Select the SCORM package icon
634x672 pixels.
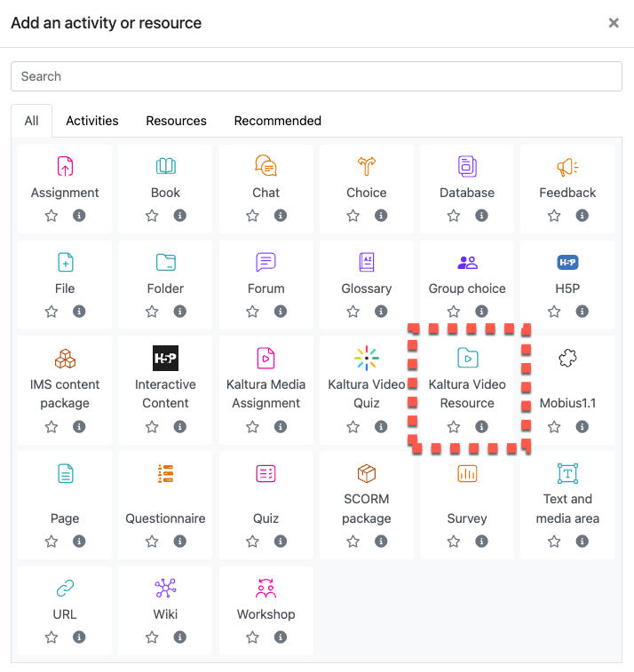click(x=367, y=472)
